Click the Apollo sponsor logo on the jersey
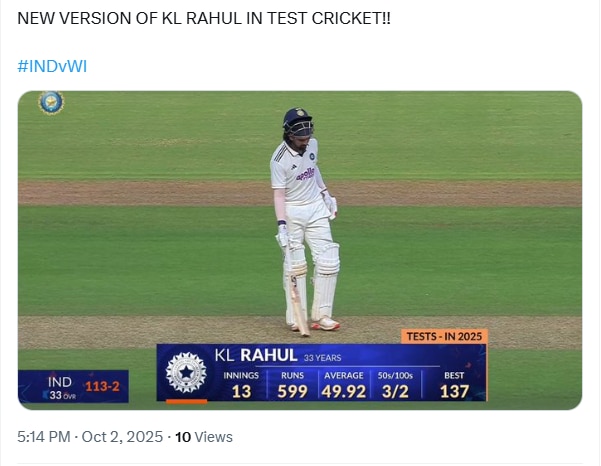 click(305, 173)
